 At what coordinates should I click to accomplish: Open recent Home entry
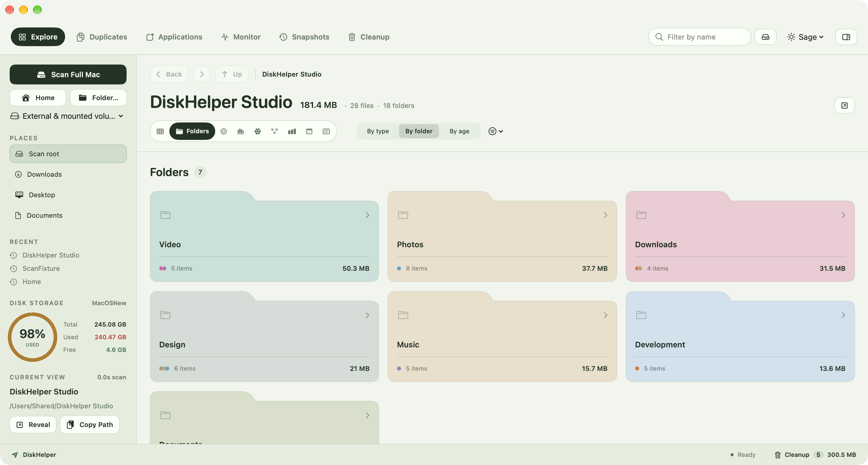tap(32, 282)
